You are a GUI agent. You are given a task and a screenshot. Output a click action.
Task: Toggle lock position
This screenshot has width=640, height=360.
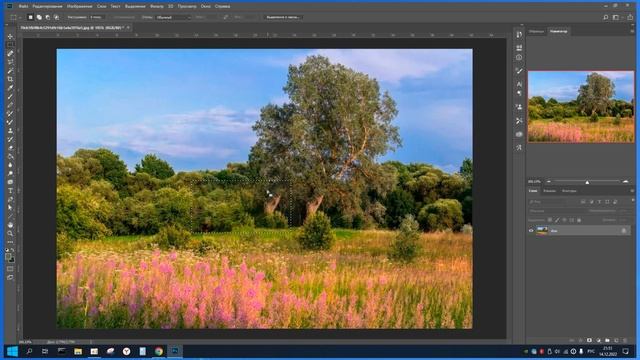click(x=564, y=220)
